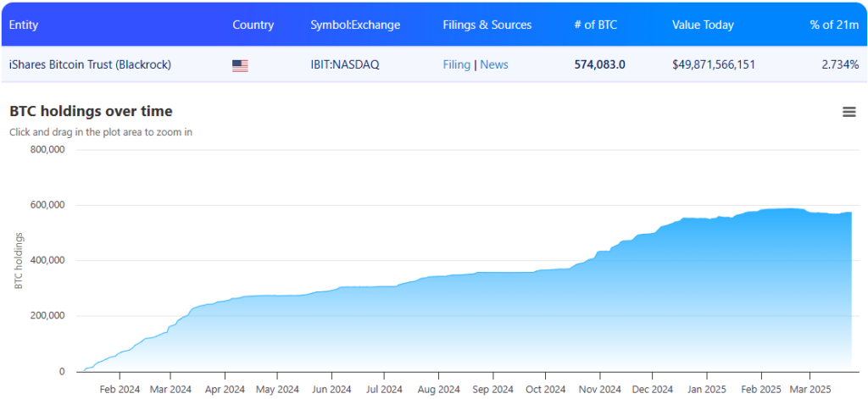
Task: Click the Oct 2024 x-axis label
Action: (543, 389)
